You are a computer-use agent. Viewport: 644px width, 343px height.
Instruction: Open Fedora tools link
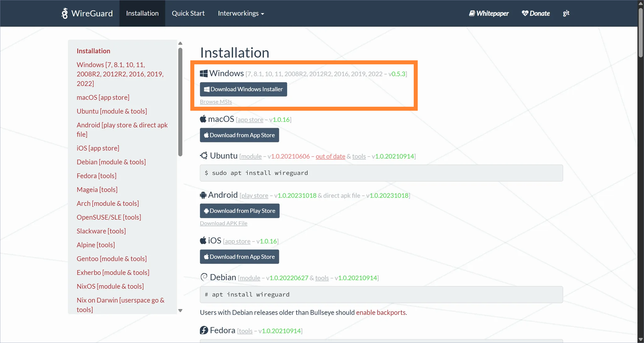coord(246,331)
